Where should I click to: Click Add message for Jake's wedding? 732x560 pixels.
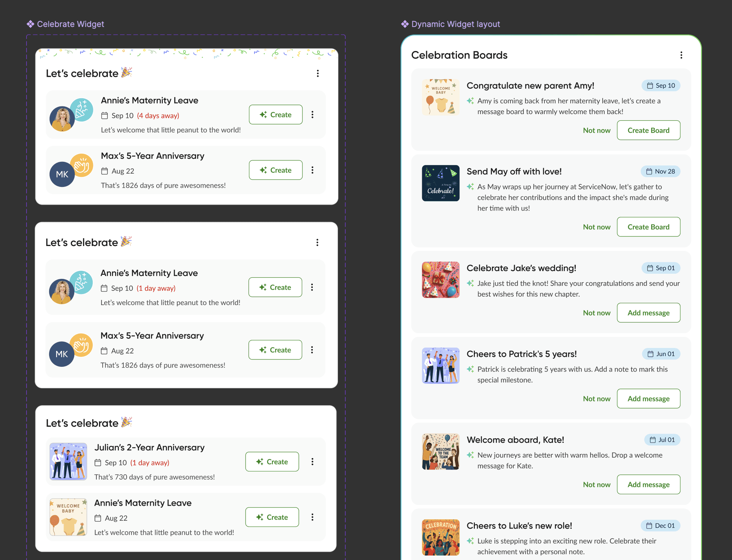pyautogui.click(x=648, y=313)
